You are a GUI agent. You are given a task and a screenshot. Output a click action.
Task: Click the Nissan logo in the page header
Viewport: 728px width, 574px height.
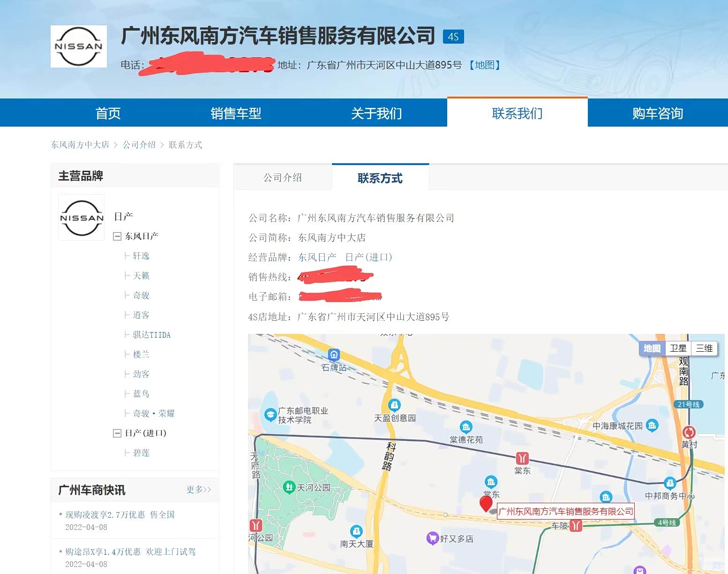tap(79, 46)
